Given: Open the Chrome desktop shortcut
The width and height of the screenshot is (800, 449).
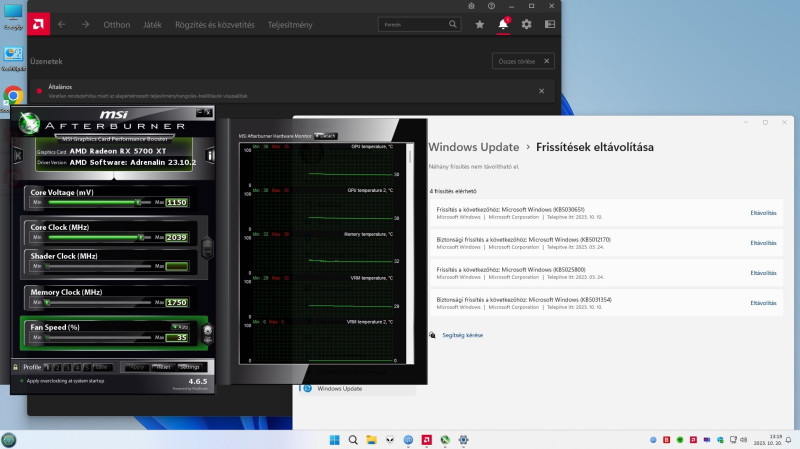Looking at the screenshot, I should click(13, 96).
